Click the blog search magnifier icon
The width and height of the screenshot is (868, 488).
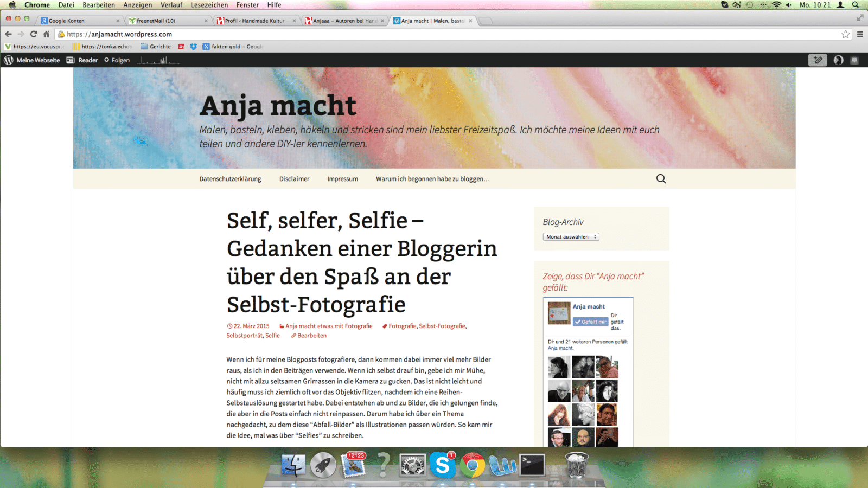(x=661, y=179)
